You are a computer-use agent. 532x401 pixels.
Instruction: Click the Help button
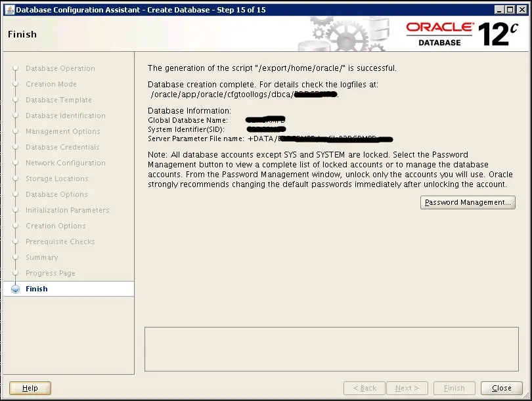[x=30, y=388]
